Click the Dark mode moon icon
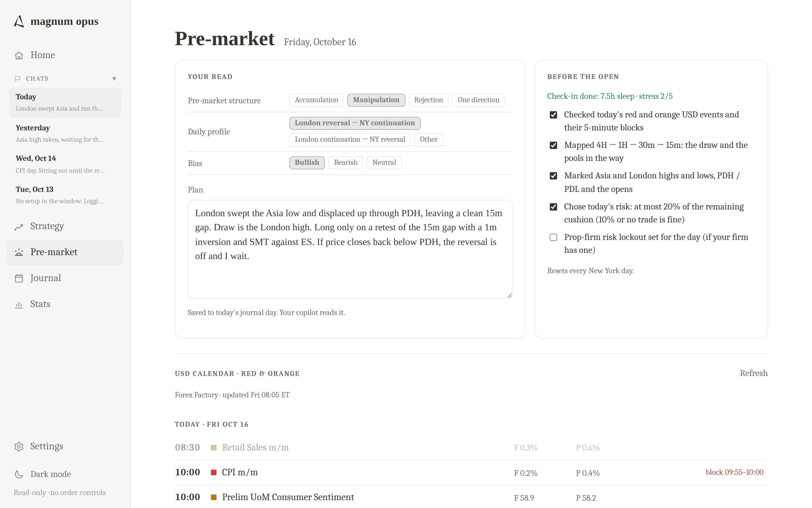This screenshot has width=812, height=508. tap(19, 474)
